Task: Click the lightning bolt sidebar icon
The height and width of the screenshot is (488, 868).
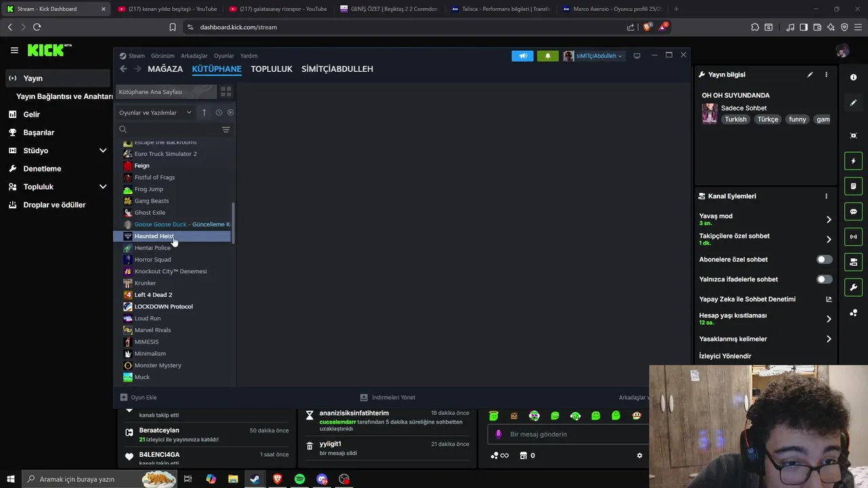Action: [853, 161]
